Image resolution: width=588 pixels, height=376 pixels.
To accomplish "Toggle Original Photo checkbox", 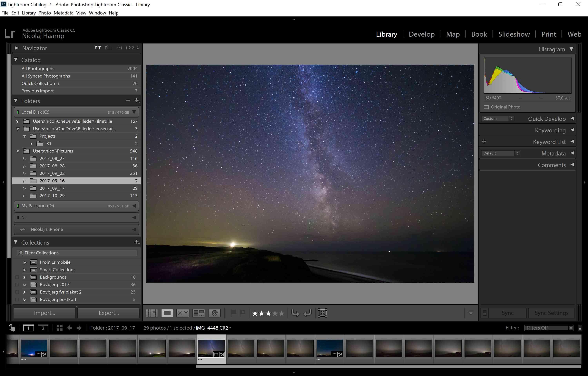I will [486, 107].
